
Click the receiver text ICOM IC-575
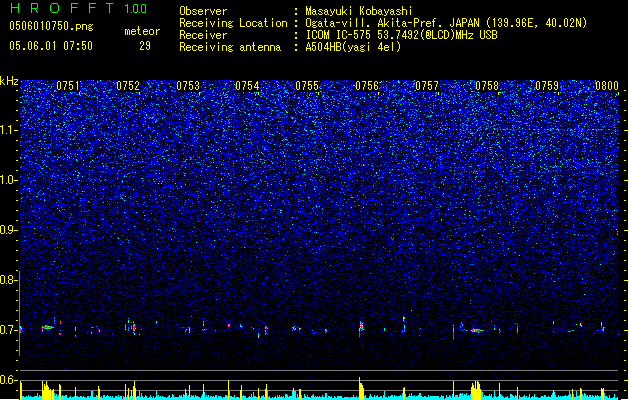pyautogui.click(x=340, y=35)
